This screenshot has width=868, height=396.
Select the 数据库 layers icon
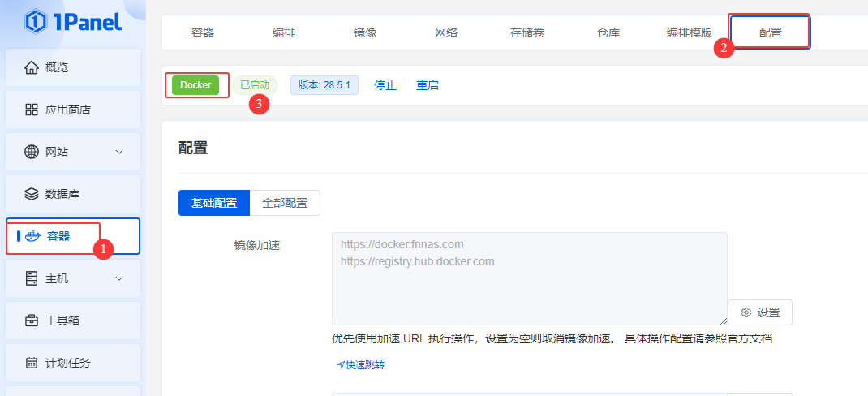point(32,194)
